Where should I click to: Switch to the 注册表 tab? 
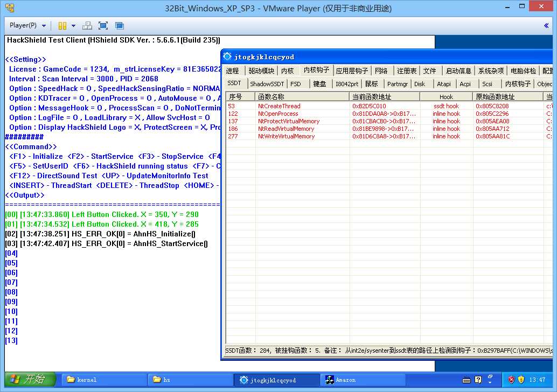(x=407, y=71)
